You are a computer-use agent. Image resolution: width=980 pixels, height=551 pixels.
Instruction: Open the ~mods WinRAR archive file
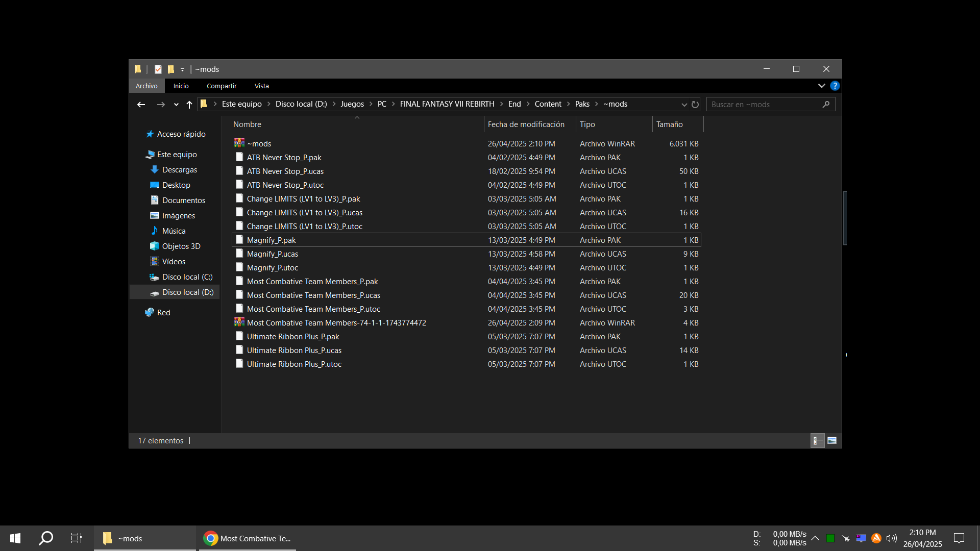pos(259,144)
